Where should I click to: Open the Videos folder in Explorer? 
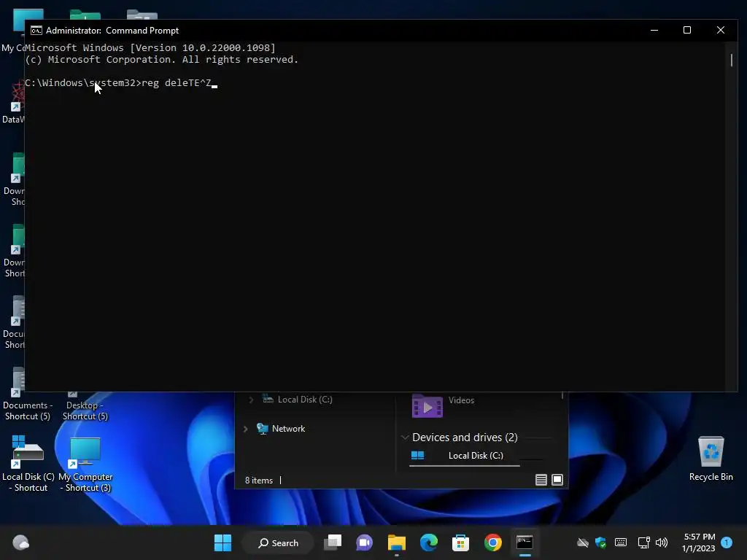tap(443, 405)
